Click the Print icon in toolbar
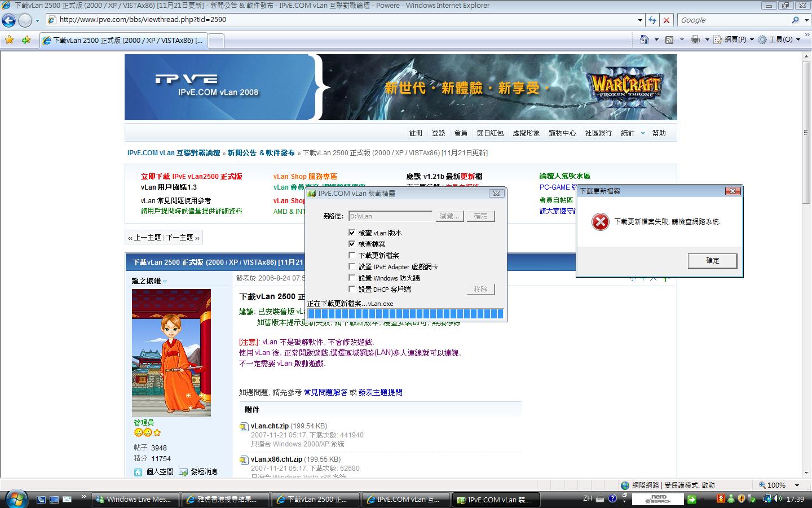Image resolution: width=812 pixels, height=508 pixels. click(x=695, y=40)
